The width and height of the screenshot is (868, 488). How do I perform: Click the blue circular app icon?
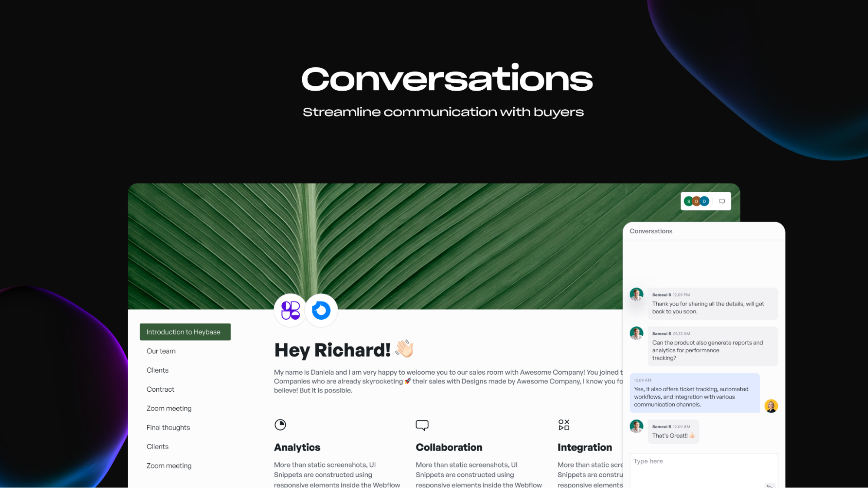pyautogui.click(x=321, y=309)
